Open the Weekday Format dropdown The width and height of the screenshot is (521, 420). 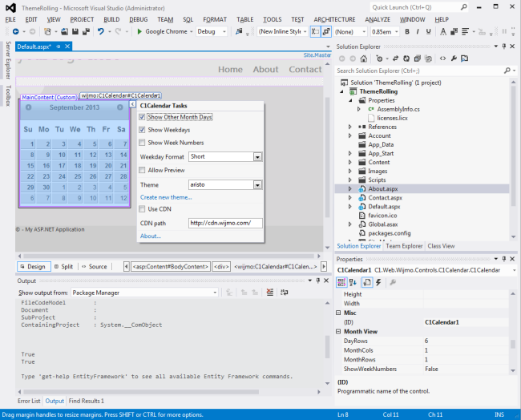coord(258,157)
